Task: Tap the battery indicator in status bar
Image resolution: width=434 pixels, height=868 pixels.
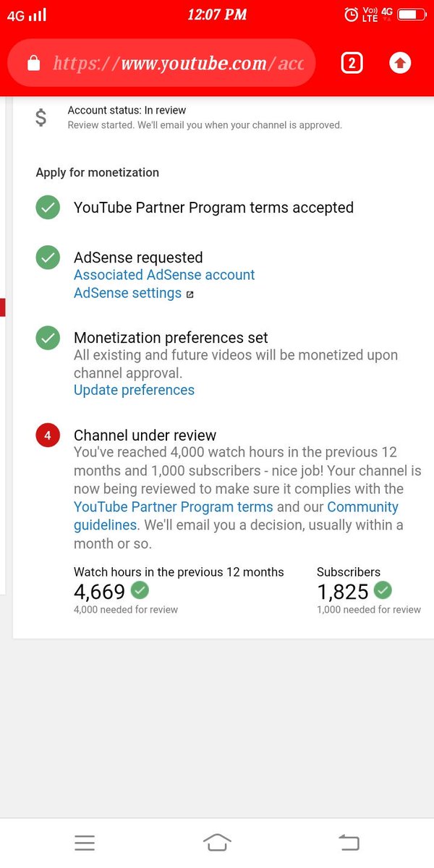Action: click(412, 14)
